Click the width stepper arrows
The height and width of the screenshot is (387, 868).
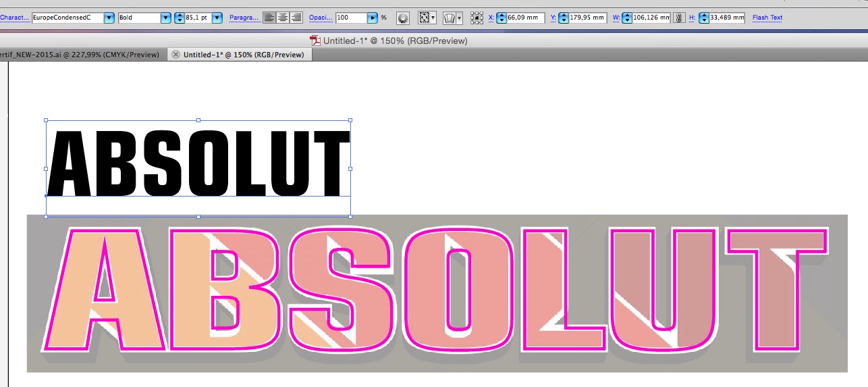627,18
